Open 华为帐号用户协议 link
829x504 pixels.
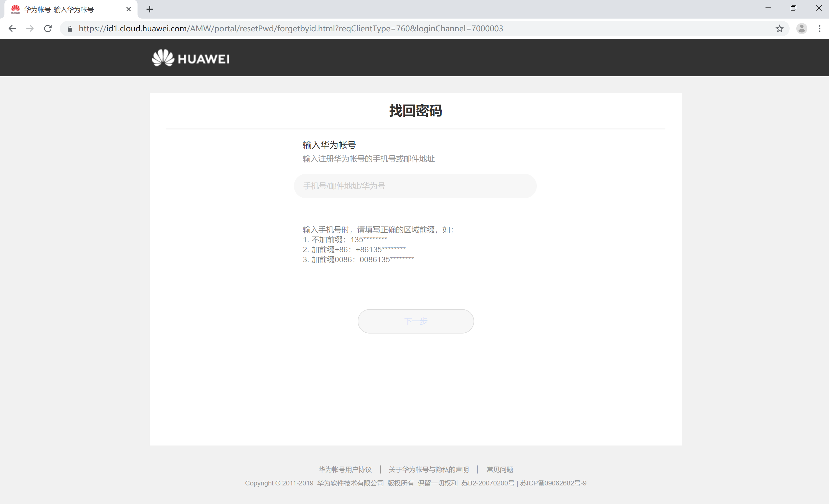[x=345, y=469]
